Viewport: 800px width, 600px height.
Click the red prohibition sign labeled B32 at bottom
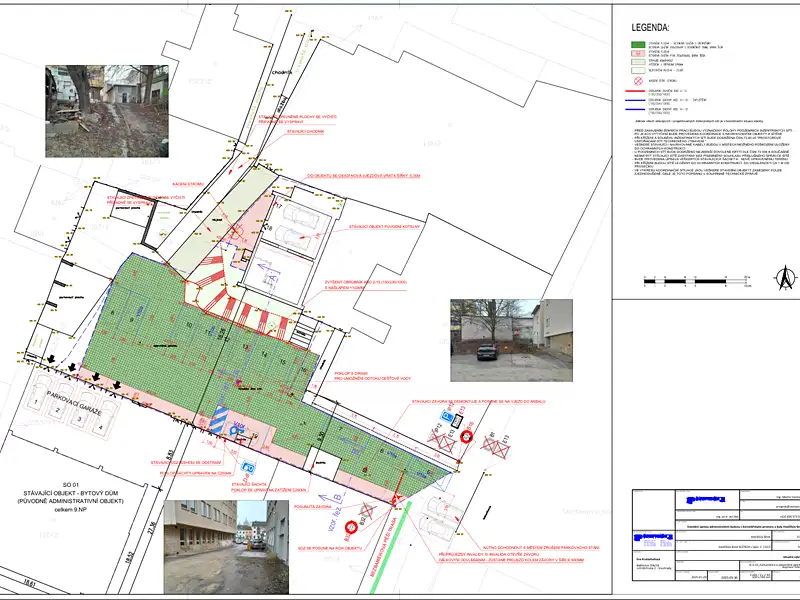(351, 527)
